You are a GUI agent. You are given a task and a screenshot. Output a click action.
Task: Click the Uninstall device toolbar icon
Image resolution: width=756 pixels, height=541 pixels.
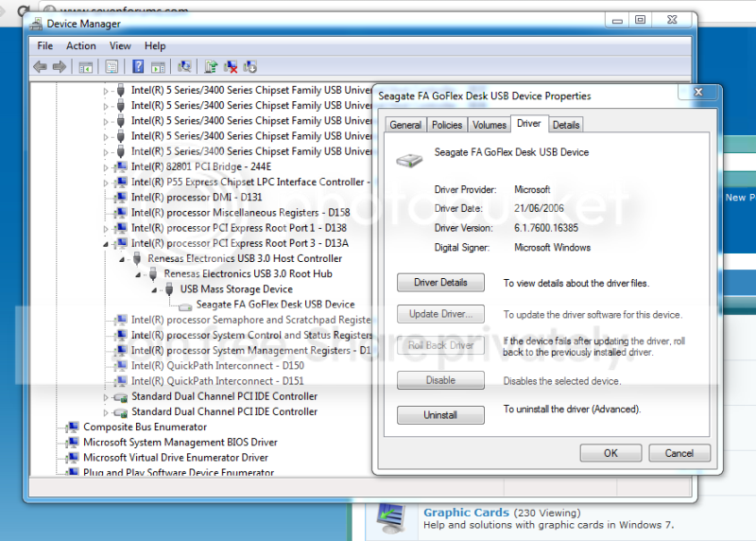231,66
